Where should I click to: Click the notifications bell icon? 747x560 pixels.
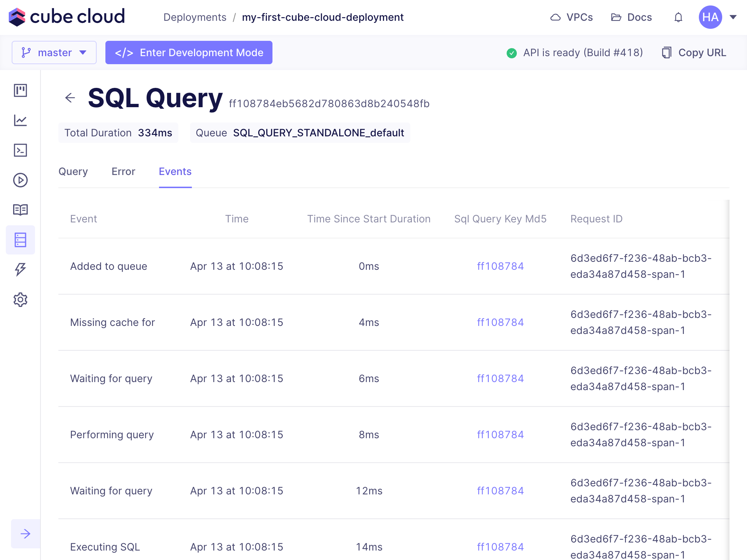click(x=678, y=17)
